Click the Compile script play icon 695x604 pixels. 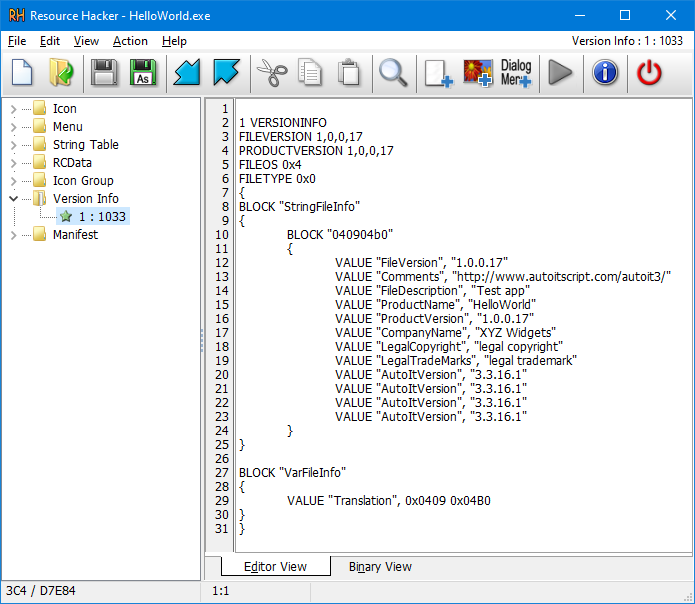coord(560,72)
